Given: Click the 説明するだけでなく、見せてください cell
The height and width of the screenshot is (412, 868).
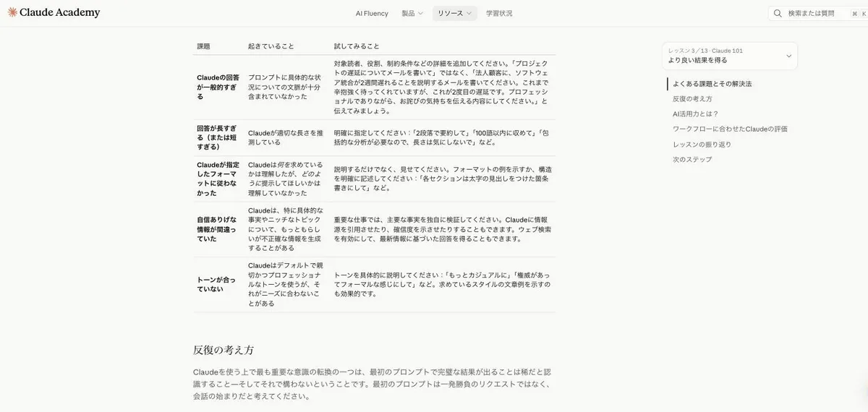Looking at the screenshot, I should click(x=441, y=179).
